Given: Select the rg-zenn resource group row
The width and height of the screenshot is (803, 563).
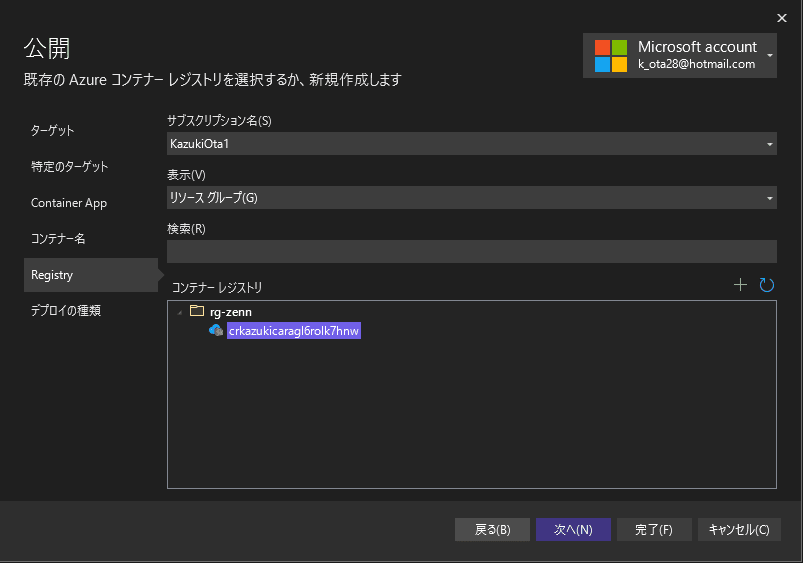Looking at the screenshot, I should 230,311.
